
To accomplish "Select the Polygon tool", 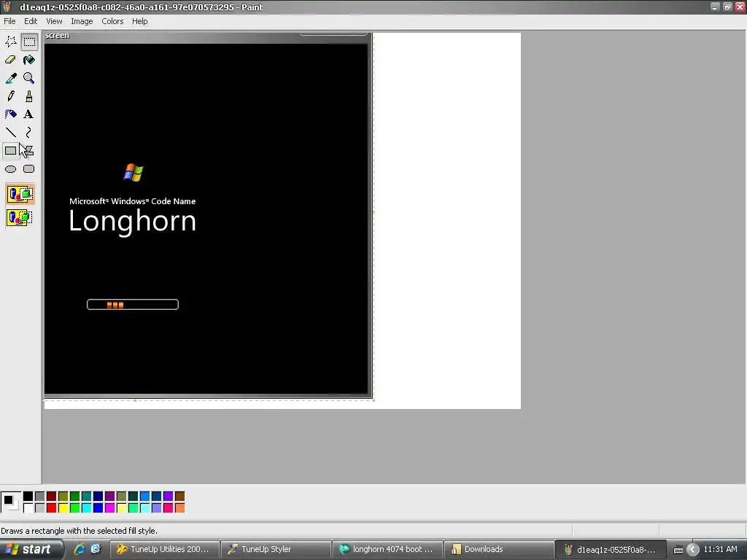I will [x=29, y=150].
